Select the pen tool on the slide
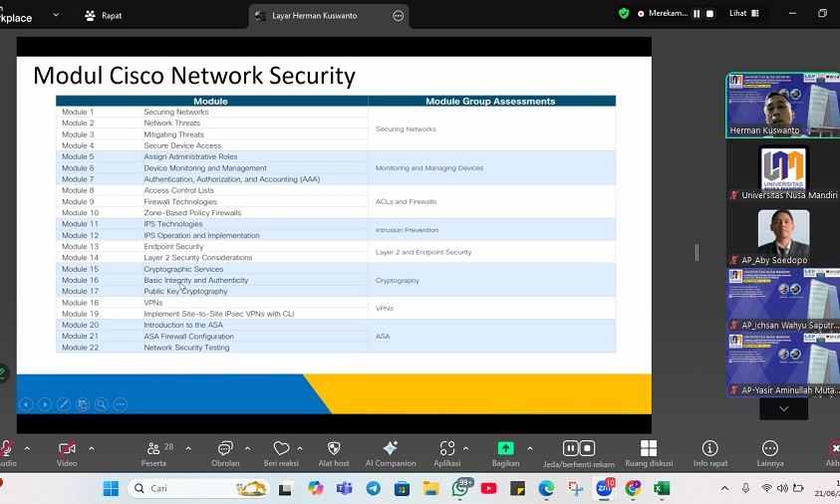The height and width of the screenshot is (504, 840). (64, 404)
